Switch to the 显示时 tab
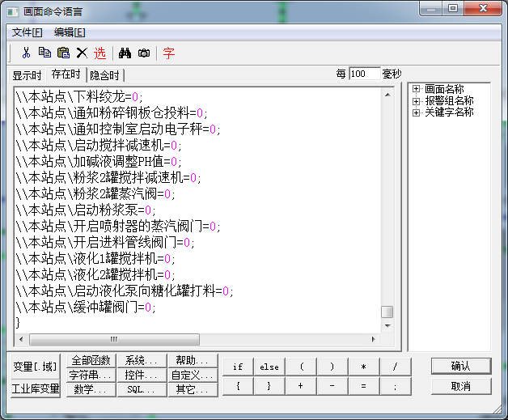 point(27,75)
